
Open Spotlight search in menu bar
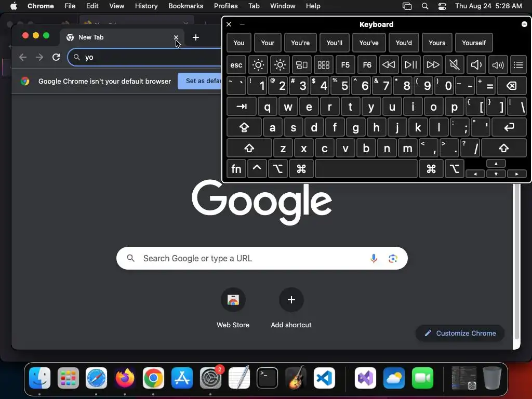pos(425,6)
